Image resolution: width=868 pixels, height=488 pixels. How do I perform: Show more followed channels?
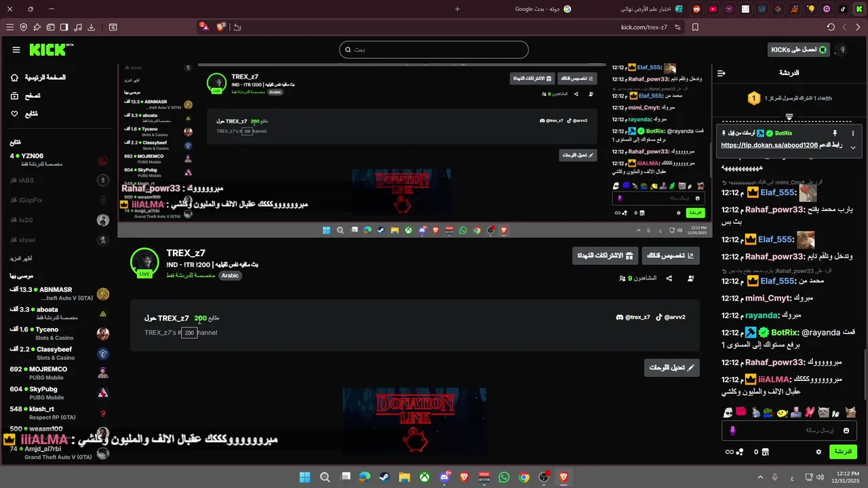(x=20, y=258)
